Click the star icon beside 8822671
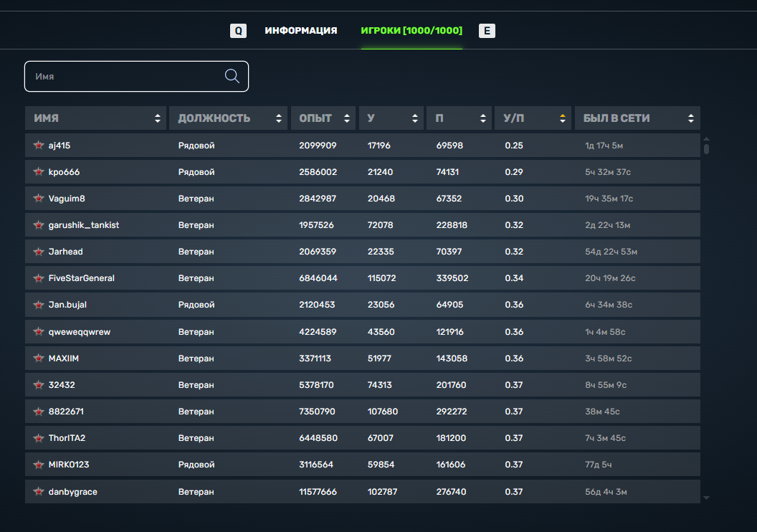This screenshot has width=757, height=532. pyautogui.click(x=39, y=411)
